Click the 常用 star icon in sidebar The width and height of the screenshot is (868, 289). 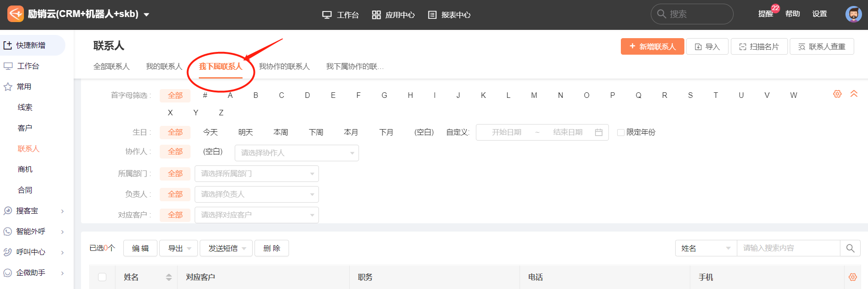pos(8,87)
